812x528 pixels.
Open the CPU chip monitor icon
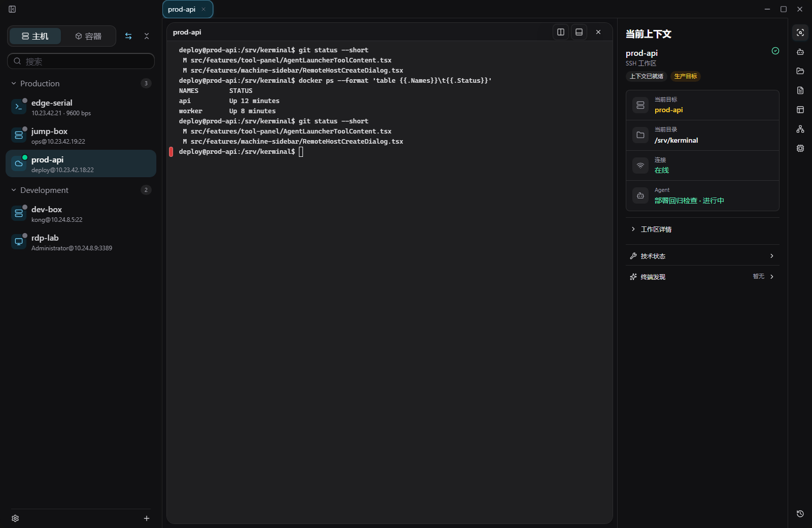(800, 148)
